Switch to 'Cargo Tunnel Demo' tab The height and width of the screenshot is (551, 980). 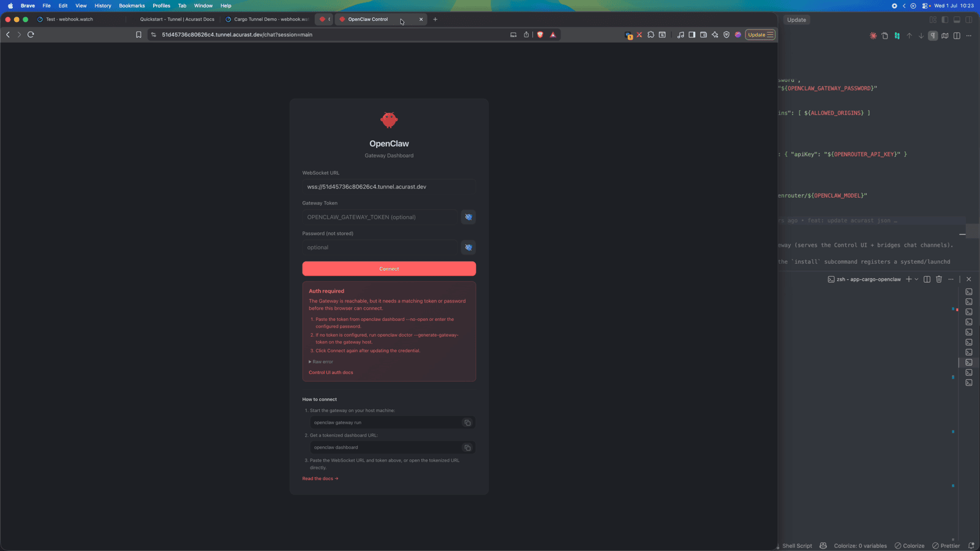(x=268, y=19)
